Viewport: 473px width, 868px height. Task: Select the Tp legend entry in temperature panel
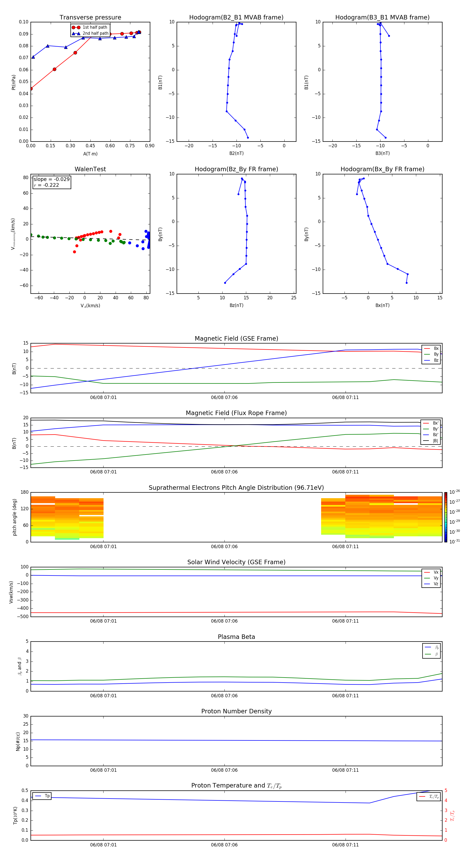click(x=42, y=796)
